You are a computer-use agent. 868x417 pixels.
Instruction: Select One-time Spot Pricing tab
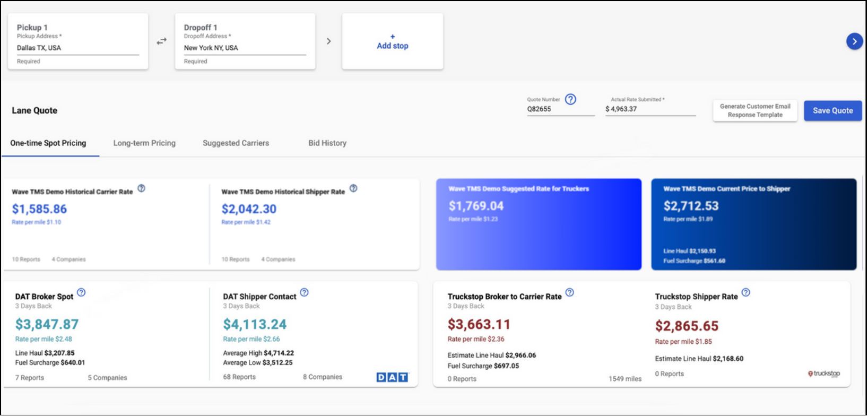click(x=48, y=143)
